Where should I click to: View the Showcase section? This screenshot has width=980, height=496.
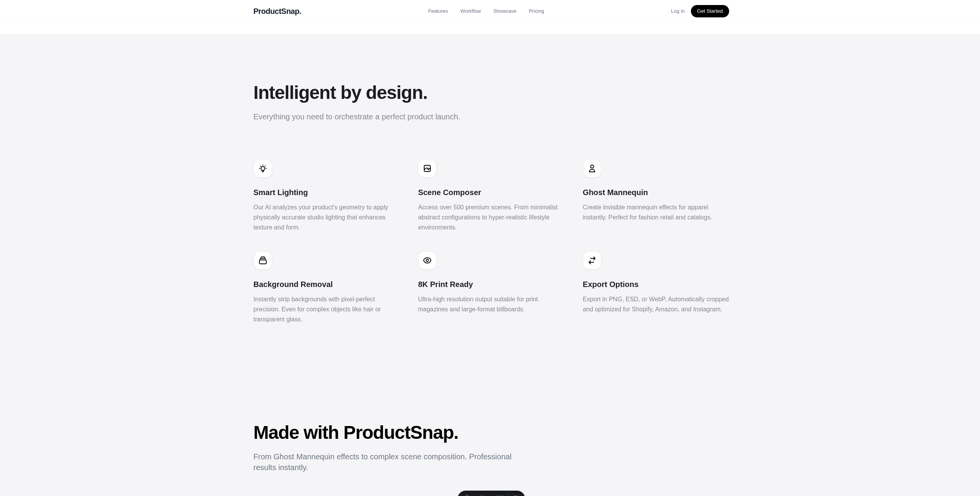pos(504,11)
